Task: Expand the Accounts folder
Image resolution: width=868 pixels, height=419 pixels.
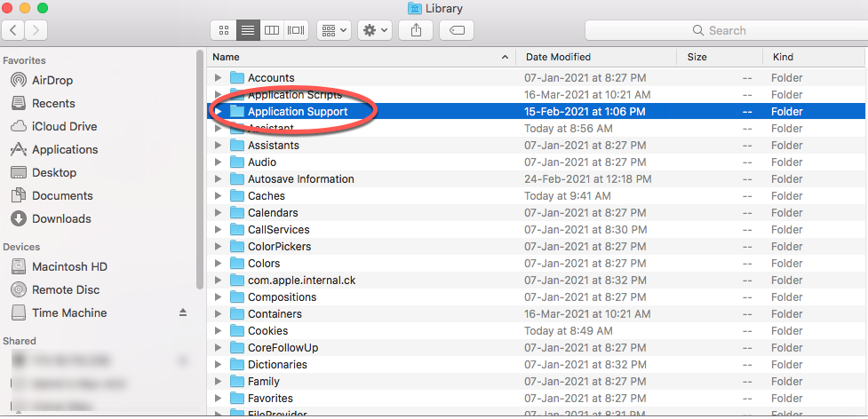Action: click(x=218, y=78)
